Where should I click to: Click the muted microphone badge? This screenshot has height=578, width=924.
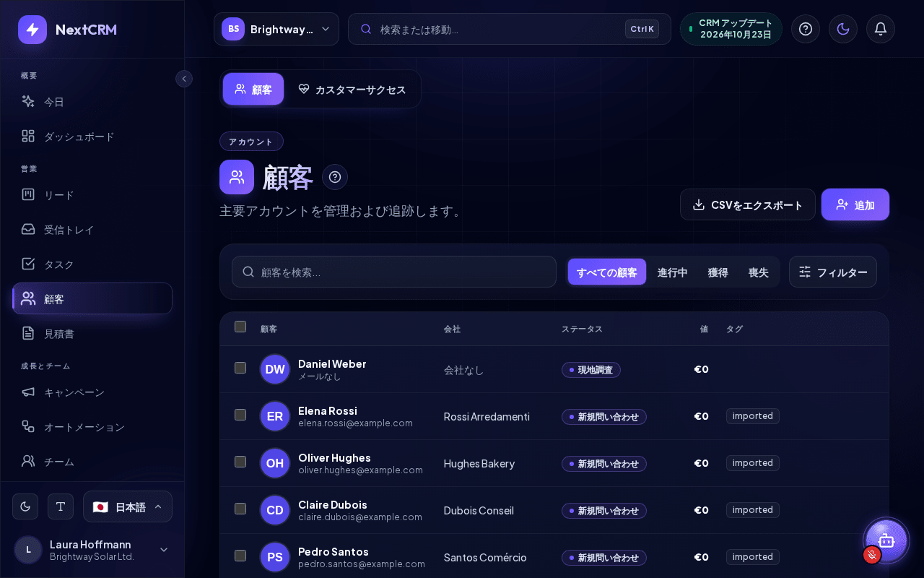872,555
